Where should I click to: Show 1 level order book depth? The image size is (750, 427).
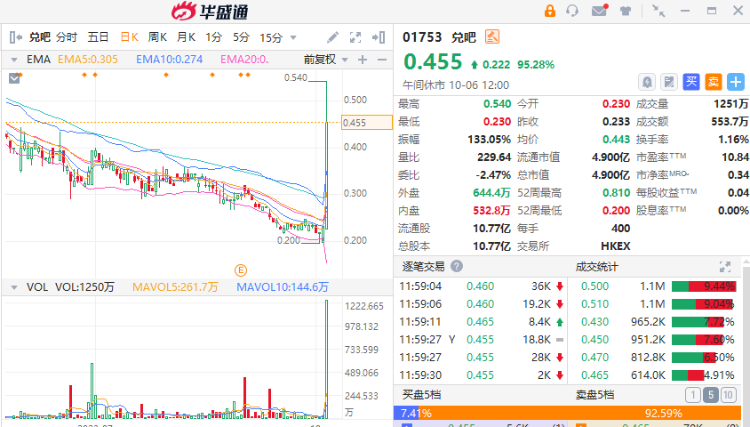coord(693,395)
